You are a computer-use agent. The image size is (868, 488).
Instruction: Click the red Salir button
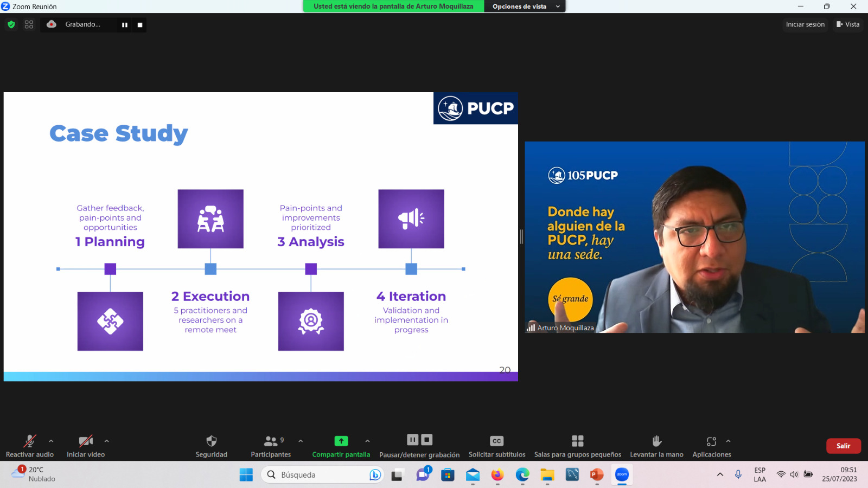tap(843, 446)
